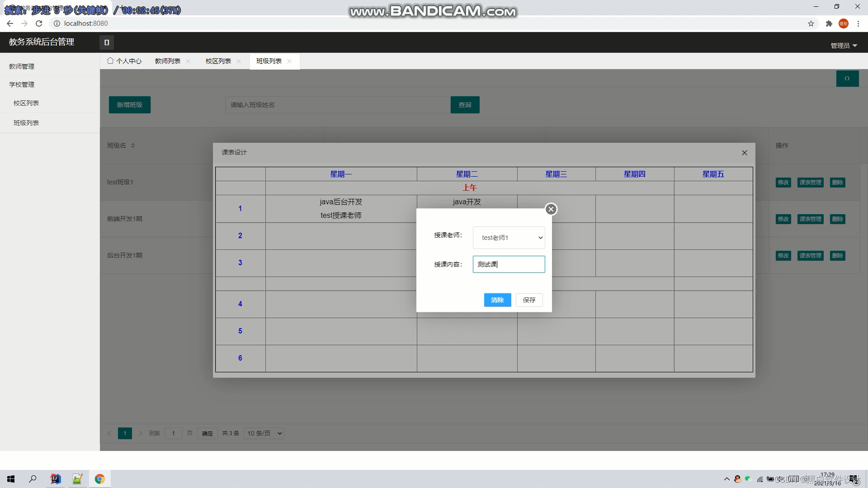Open the 10 条/页 page size dropdown
This screenshot has height=488, width=868.
(x=264, y=433)
